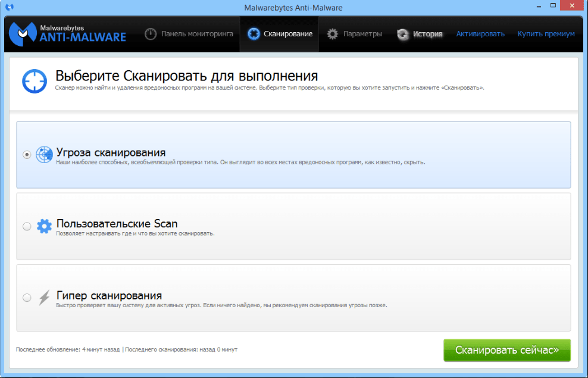The width and height of the screenshot is (588, 378).
Task: Open the Купить премиум link
Action: [x=546, y=34]
